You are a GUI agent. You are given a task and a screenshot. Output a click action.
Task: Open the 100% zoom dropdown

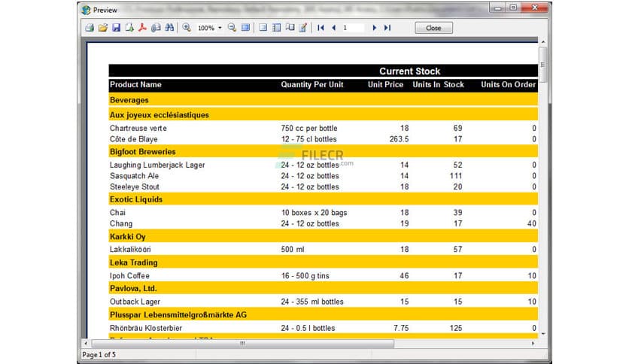coord(220,28)
